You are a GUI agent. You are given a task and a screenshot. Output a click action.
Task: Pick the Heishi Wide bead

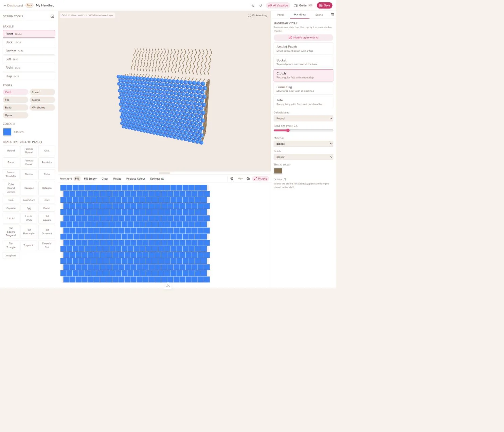pos(29,218)
